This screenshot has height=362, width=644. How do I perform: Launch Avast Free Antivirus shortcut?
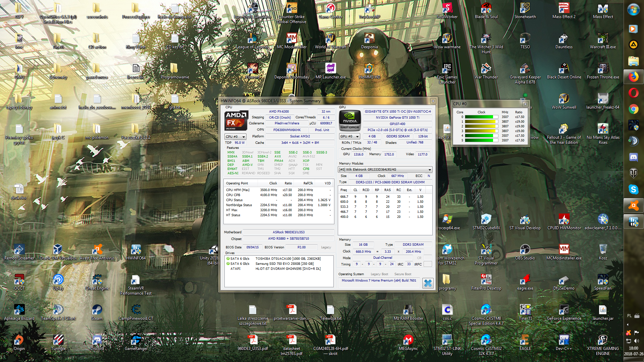tap(97, 252)
